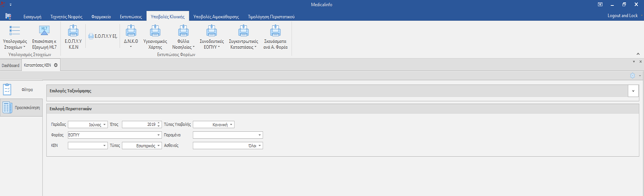Increase the Έτος year value
The width and height of the screenshot is (644, 196).
pyautogui.click(x=158, y=123)
